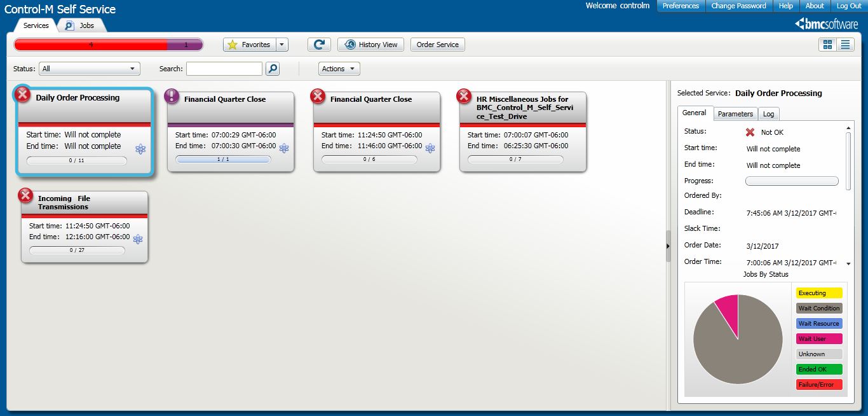Click the refresh icon button in the toolbar
The height and width of the screenshot is (416, 868).
319,45
